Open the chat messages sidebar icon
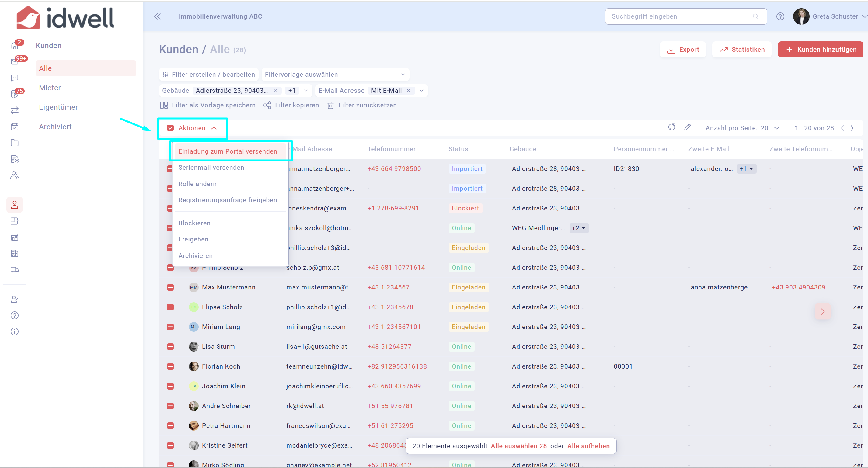The width and height of the screenshot is (868, 468). pyautogui.click(x=15, y=78)
